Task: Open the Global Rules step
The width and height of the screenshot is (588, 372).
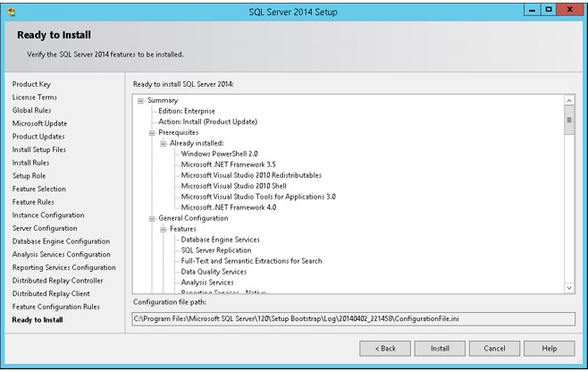Action: pyautogui.click(x=31, y=110)
